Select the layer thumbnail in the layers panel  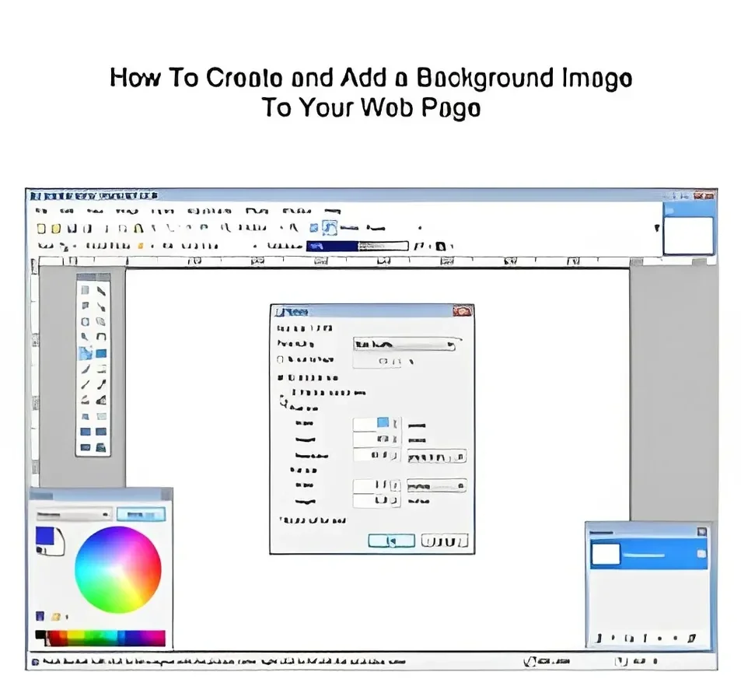(606, 554)
